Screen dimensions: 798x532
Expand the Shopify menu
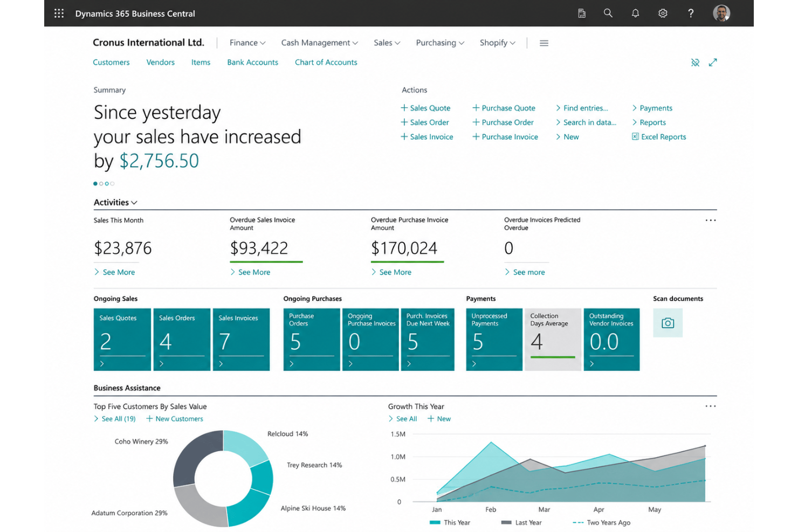click(x=498, y=43)
